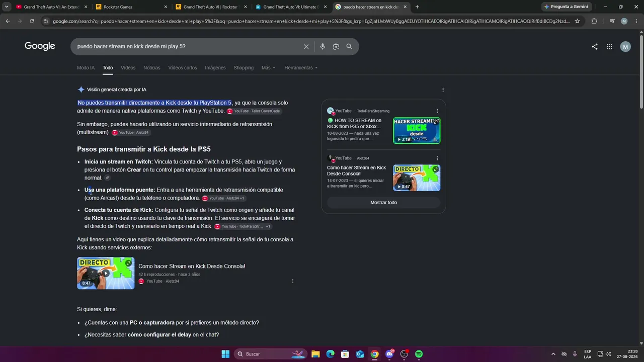Open more options for the AI overview

point(443,90)
